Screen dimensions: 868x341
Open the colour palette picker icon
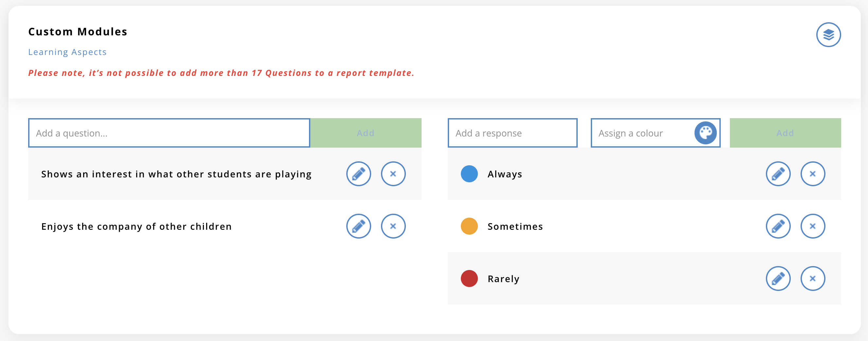pos(705,133)
